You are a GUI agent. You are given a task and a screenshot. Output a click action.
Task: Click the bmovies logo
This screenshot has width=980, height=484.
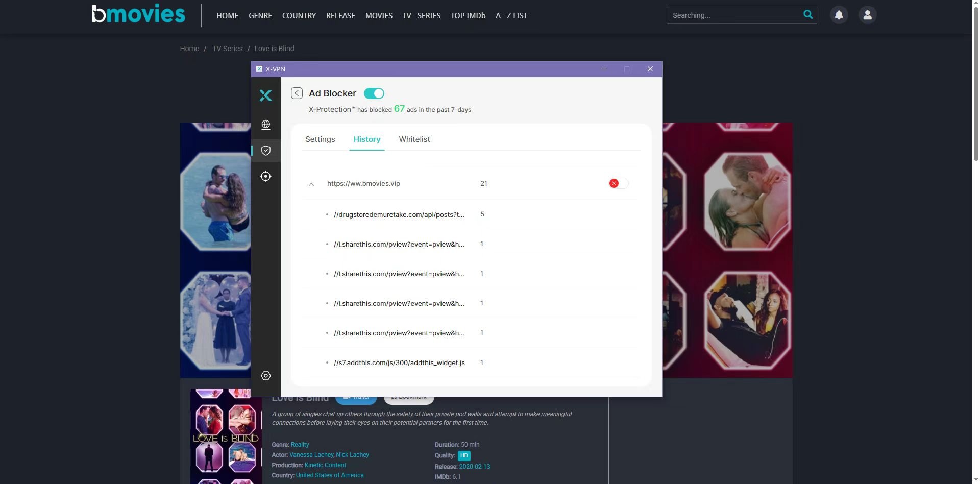click(x=138, y=14)
